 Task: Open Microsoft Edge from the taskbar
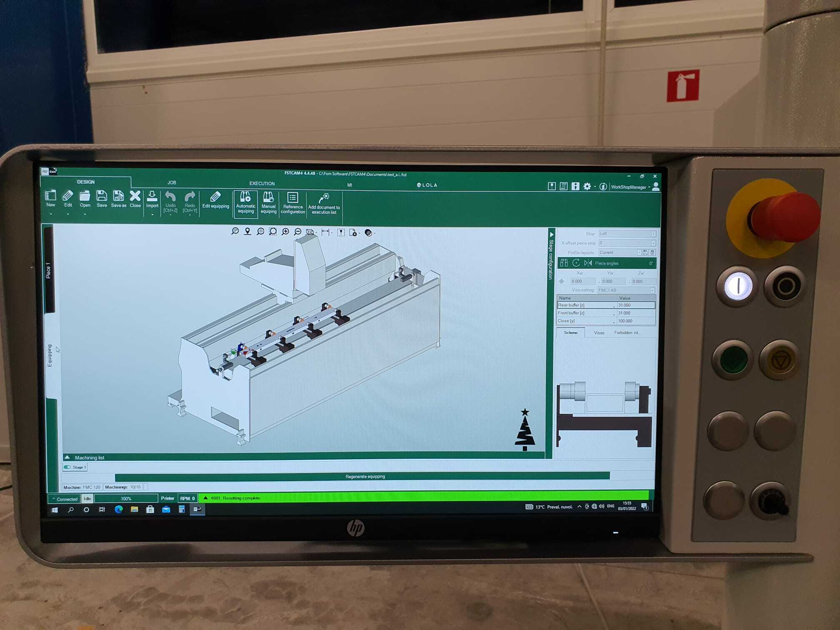118,509
